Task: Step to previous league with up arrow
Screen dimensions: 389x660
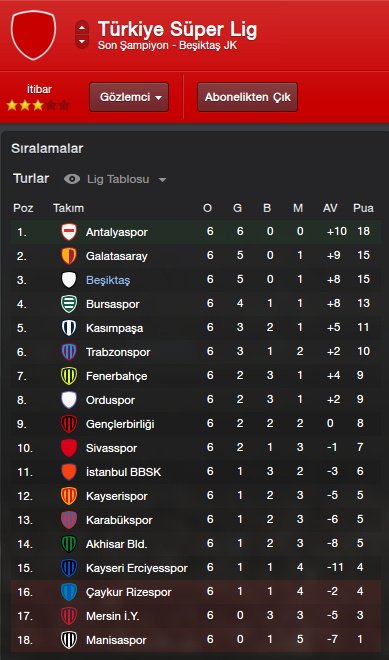Action: tap(82, 28)
